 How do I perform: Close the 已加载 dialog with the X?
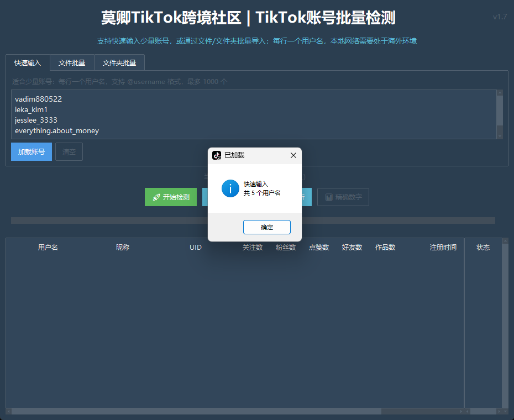click(293, 155)
